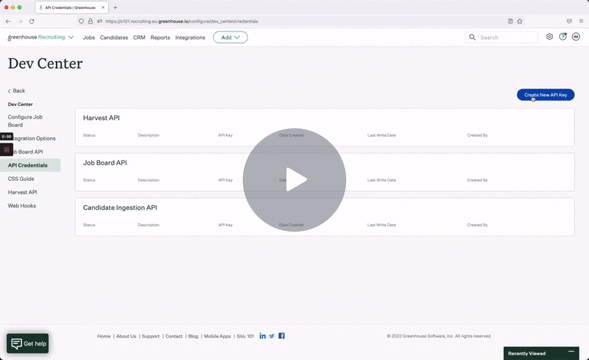The height and width of the screenshot is (360, 589).
Task: Click the address bar padlock icon
Action: [90, 21]
